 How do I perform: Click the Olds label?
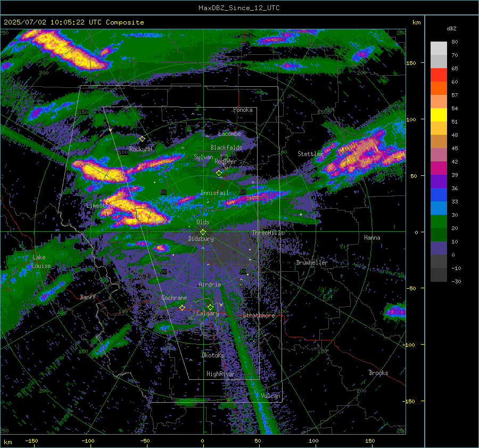coord(203,222)
